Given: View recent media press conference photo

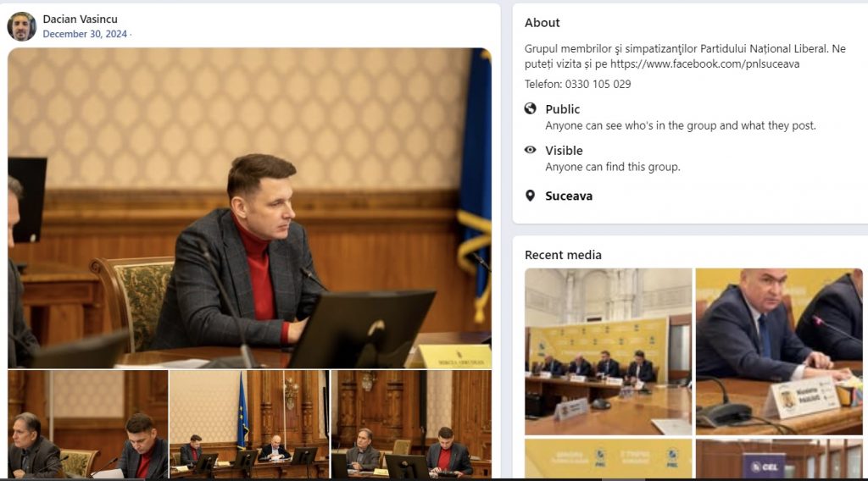Looking at the screenshot, I should [x=608, y=351].
